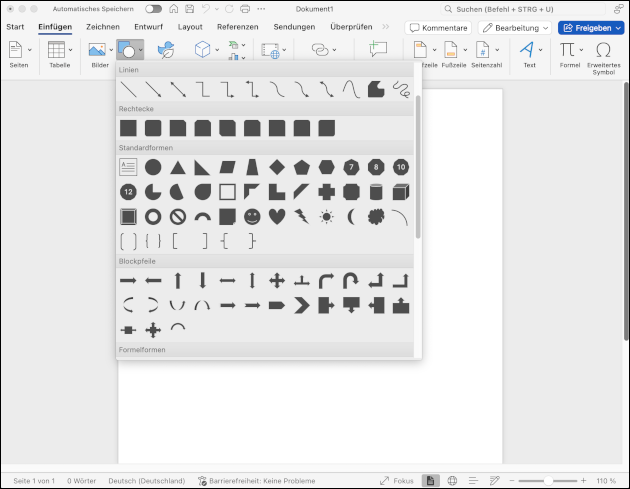Image resolution: width=630 pixels, height=489 pixels.
Task: Open Erweitertes Symbol
Action: pyautogui.click(x=603, y=58)
